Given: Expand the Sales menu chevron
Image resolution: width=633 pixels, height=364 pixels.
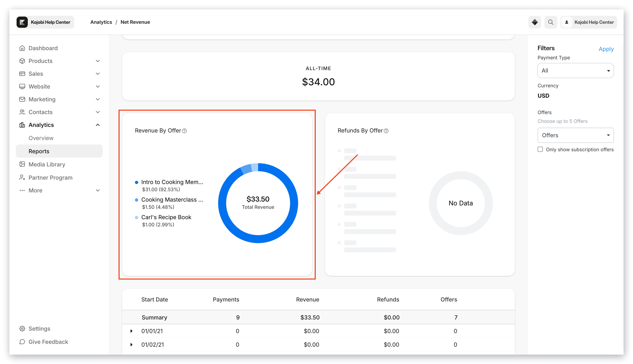Looking at the screenshot, I should coord(98,74).
